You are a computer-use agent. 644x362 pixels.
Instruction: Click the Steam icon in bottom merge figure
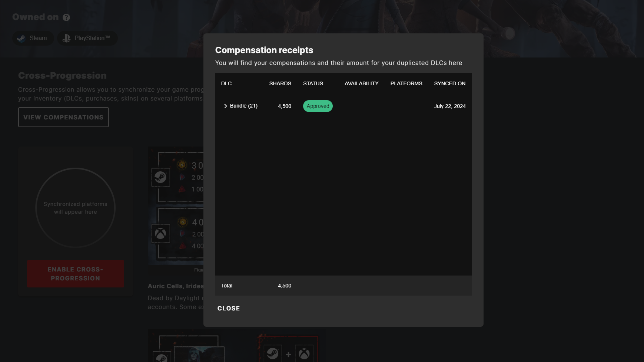coord(273,354)
